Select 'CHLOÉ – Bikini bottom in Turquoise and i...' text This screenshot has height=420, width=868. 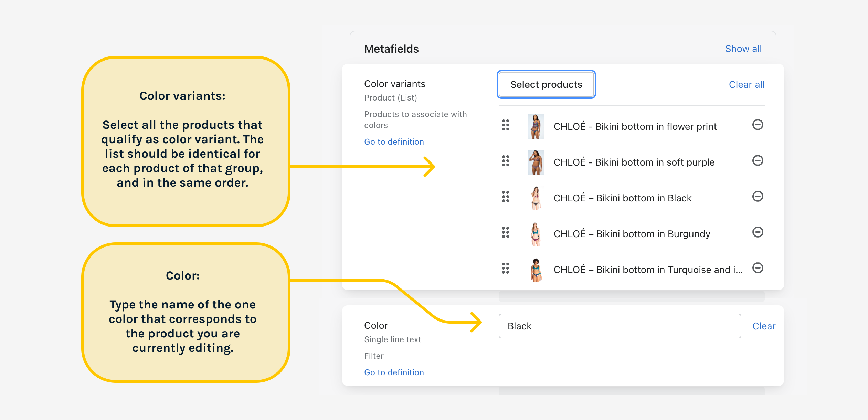click(648, 270)
